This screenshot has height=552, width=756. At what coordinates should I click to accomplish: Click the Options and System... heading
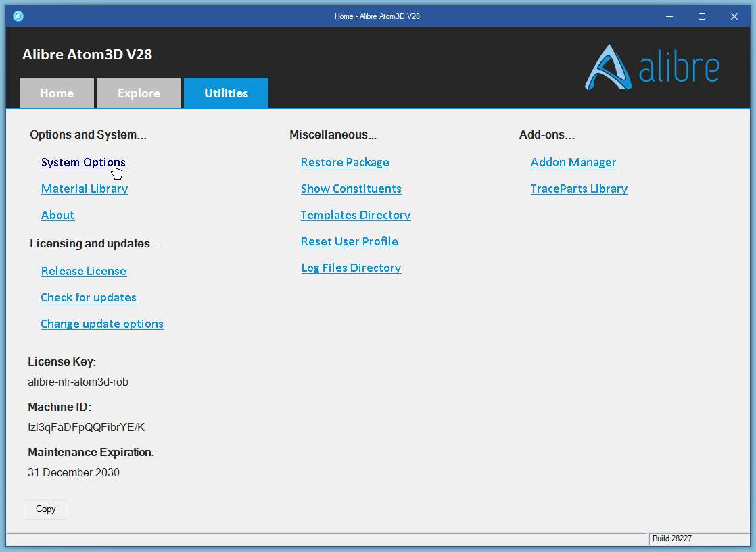pos(88,135)
